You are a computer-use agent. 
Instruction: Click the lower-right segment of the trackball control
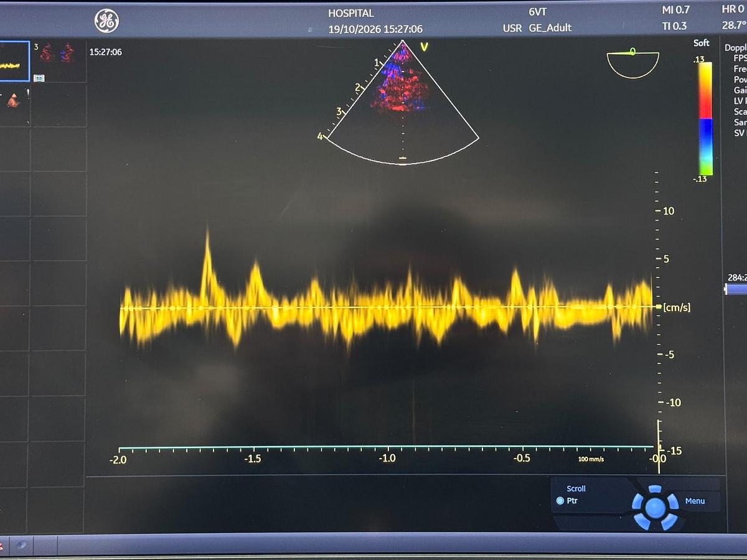pyautogui.click(x=670, y=521)
